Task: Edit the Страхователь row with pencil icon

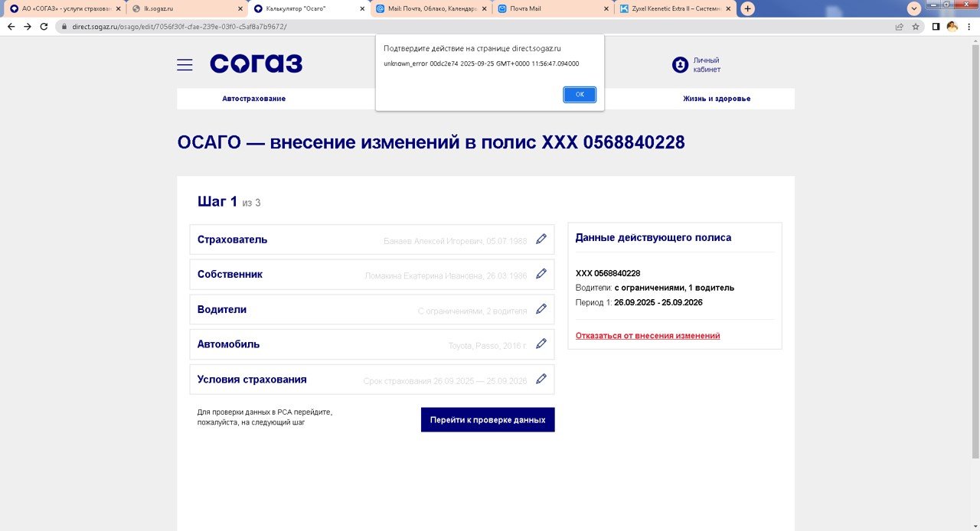Action: click(541, 239)
